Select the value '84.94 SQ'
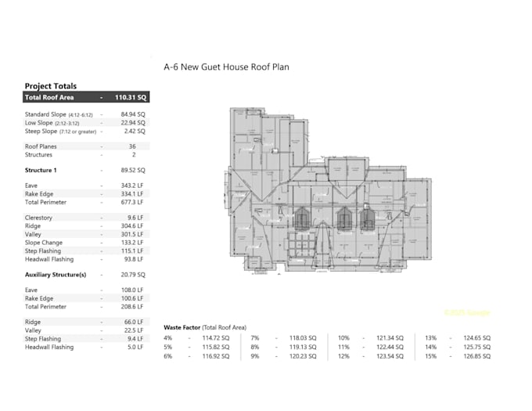This screenshot has width=532, height=411. click(x=133, y=114)
